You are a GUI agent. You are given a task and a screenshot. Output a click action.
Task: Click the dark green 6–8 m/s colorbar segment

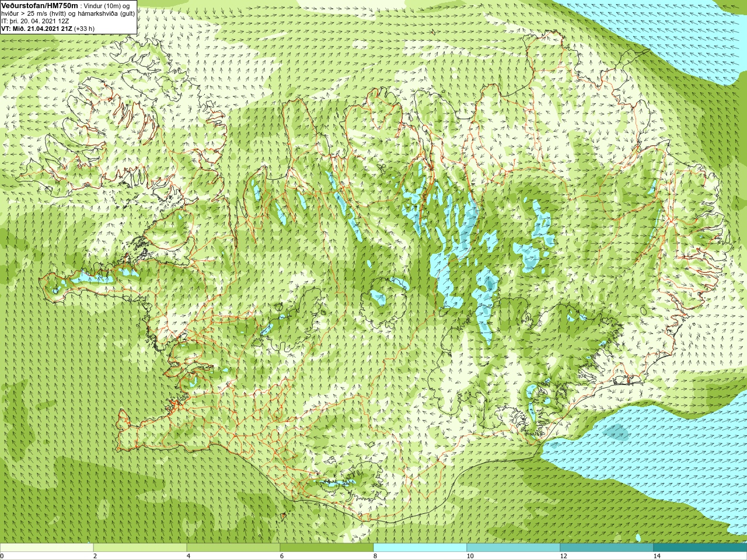click(327, 548)
